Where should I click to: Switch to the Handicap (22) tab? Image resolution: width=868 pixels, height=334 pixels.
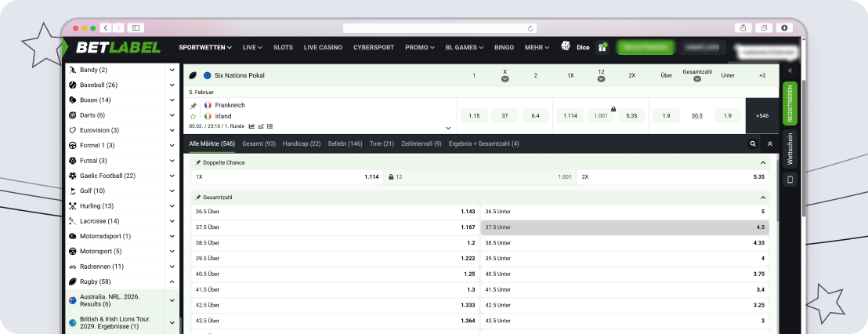pos(302,144)
